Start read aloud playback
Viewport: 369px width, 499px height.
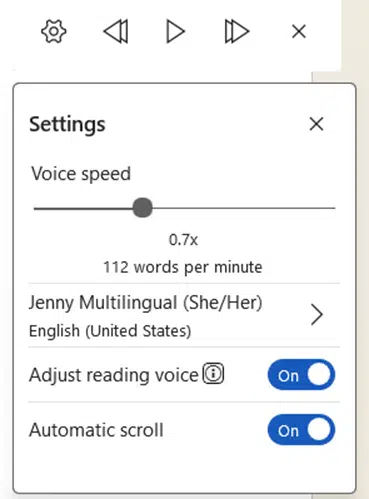(175, 32)
